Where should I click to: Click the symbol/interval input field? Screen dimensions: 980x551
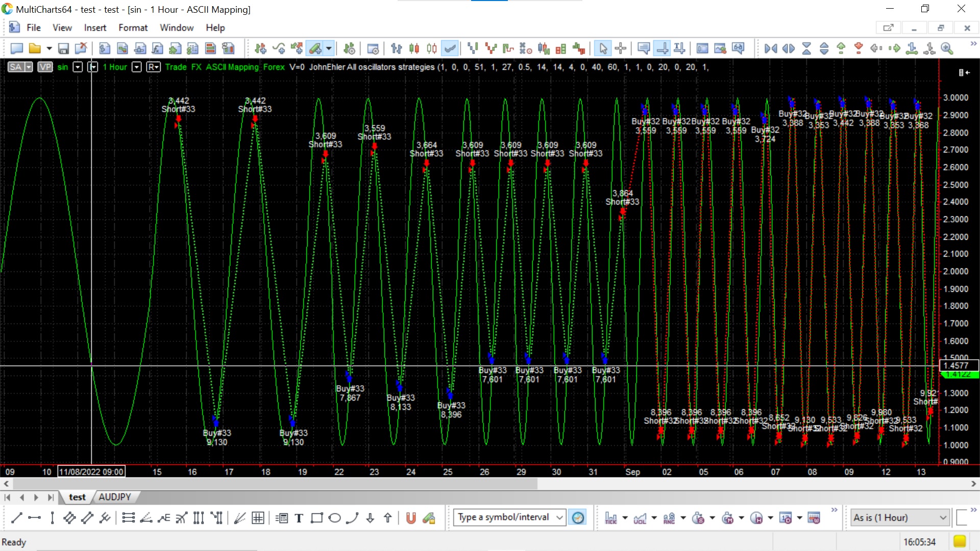(x=503, y=517)
